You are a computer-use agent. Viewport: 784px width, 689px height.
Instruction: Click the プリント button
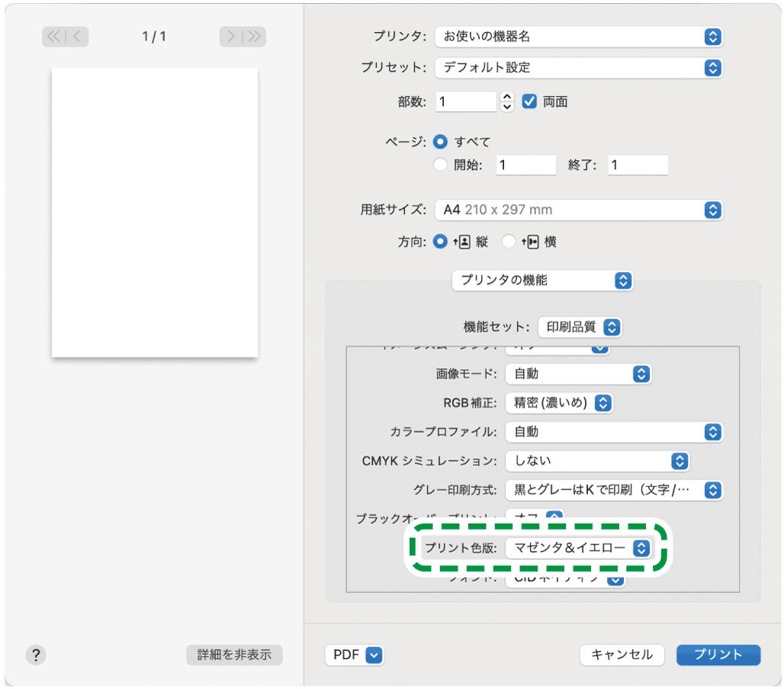(x=718, y=655)
